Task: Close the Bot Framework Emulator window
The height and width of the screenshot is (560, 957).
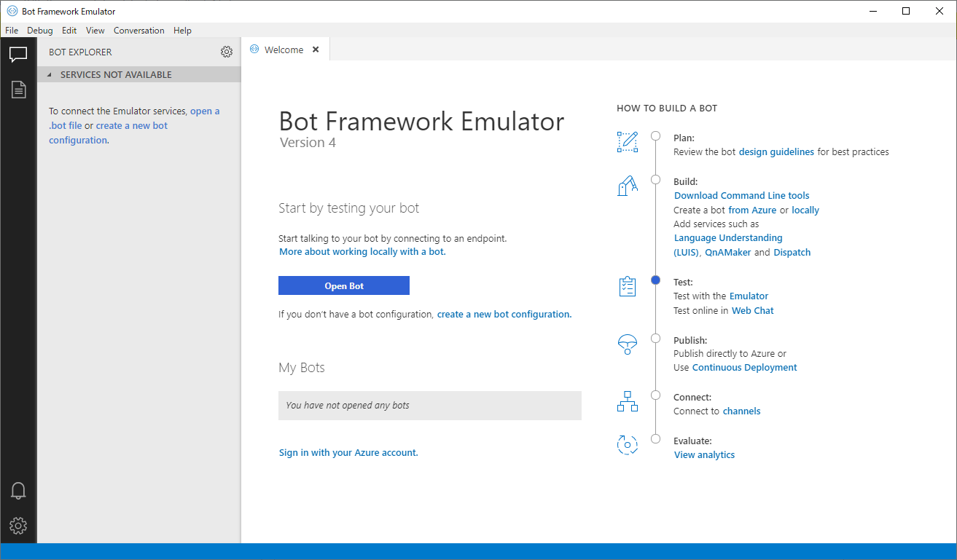Action: pos(940,11)
